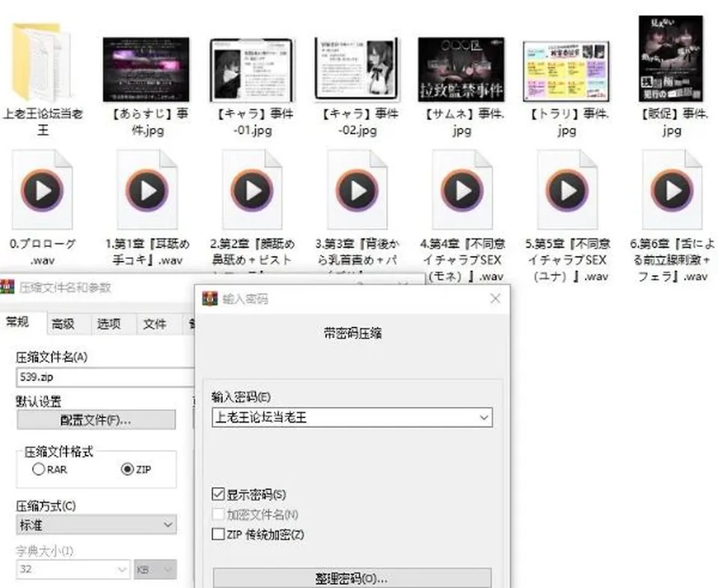
Task: Select the 【トラリ】事件.jpg image thumbnail
Action: point(566,71)
